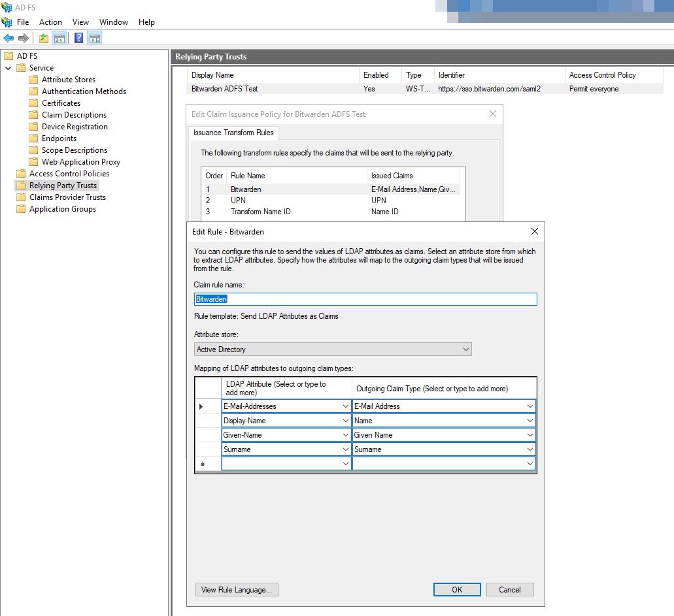Click the View Rule Language button
The width and height of the screenshot is (674, 616).
(237, 590)
